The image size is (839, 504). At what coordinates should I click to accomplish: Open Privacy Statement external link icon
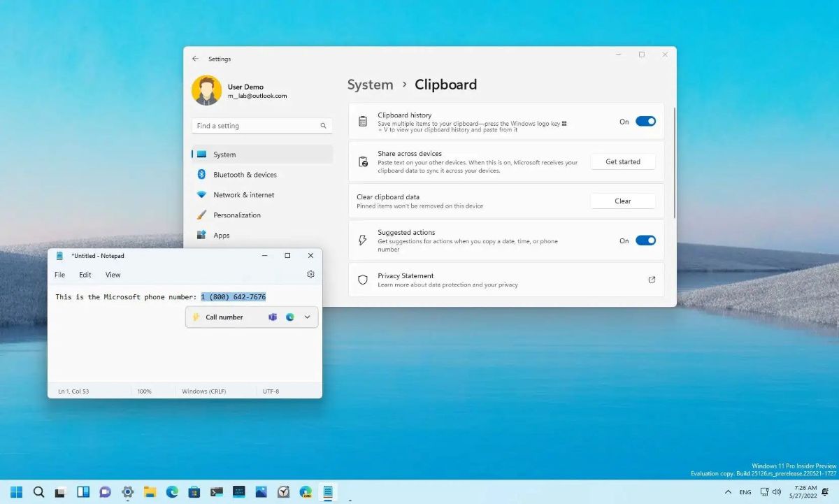652,280
